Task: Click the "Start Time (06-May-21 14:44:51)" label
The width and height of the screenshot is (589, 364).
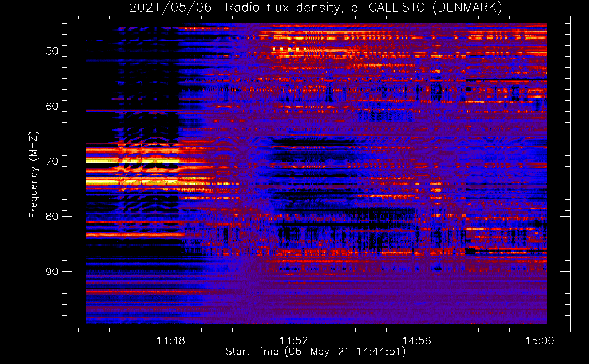Action: [x=315, y=352]
